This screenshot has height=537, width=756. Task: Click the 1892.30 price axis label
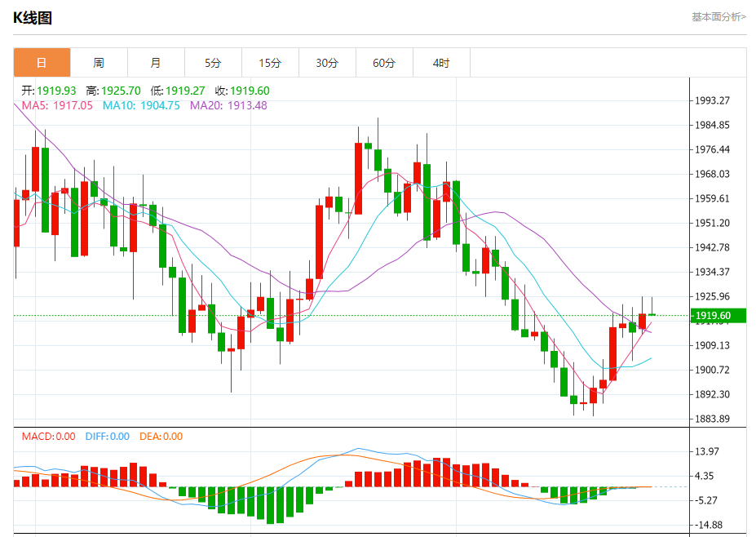[712, 394]
